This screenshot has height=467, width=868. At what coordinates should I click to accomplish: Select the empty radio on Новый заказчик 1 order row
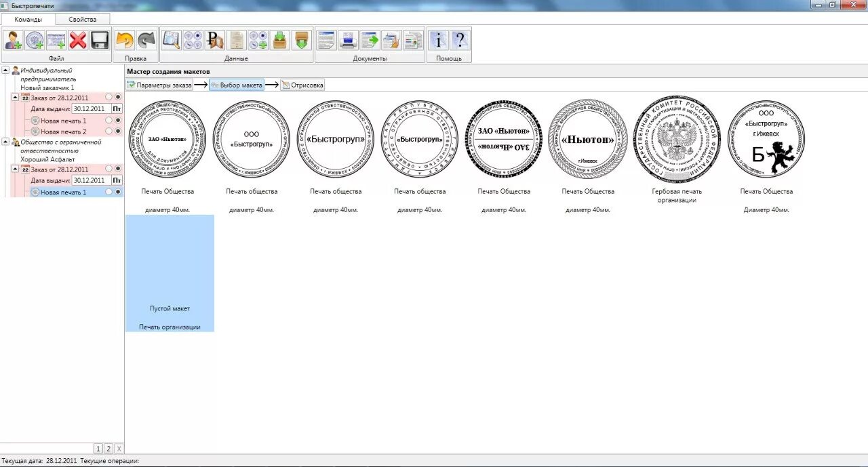108,98
